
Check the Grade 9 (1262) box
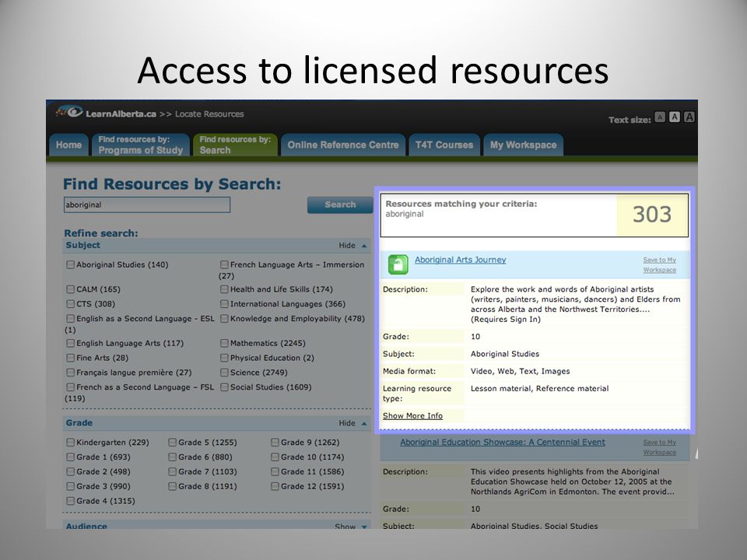(x=275, y=443)
